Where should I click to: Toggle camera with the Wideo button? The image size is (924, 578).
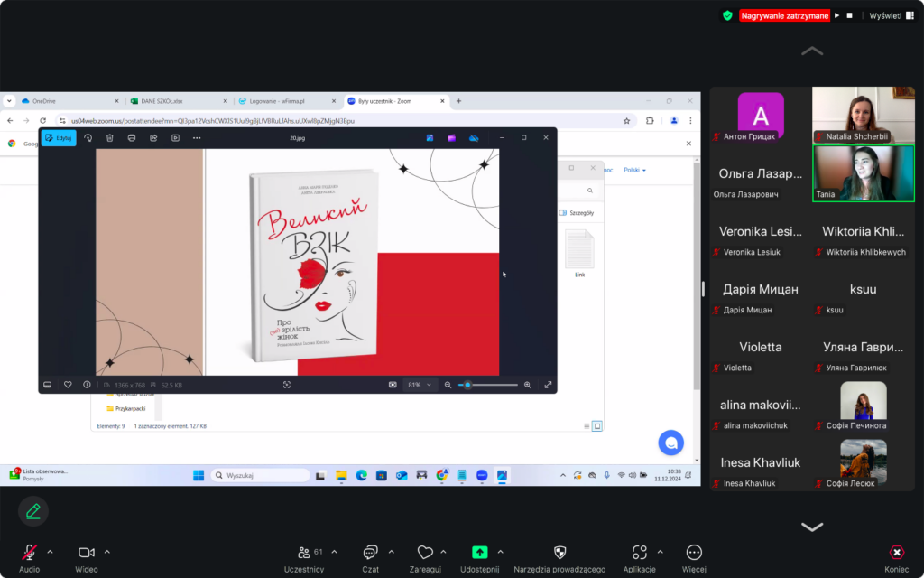(87, 553)
